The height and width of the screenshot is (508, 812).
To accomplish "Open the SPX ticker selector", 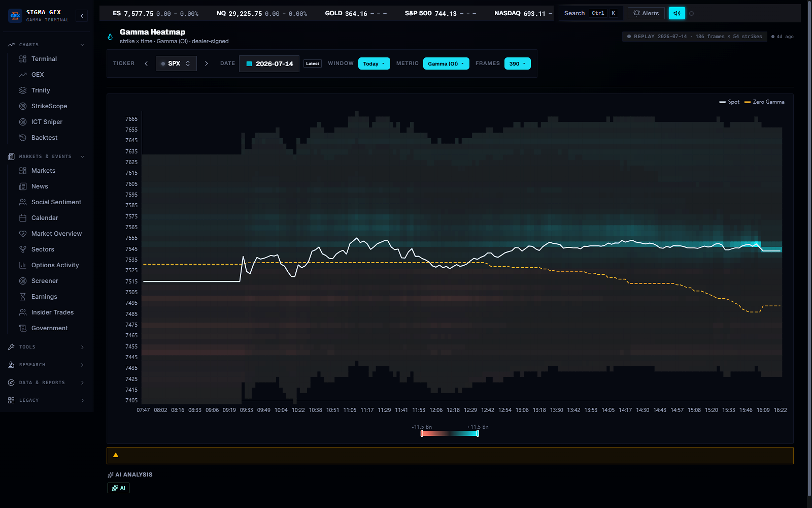I will click(x=176, y=63).
